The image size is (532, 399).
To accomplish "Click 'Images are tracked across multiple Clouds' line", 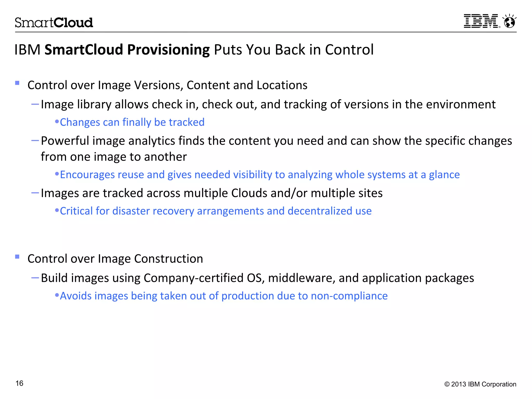I will pyautogui.click(x=212, y=193).
